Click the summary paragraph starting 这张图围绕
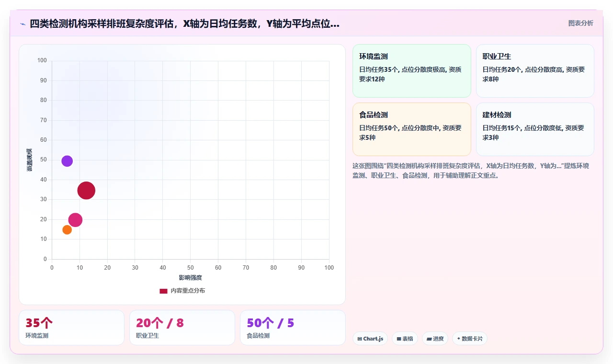 472,171
